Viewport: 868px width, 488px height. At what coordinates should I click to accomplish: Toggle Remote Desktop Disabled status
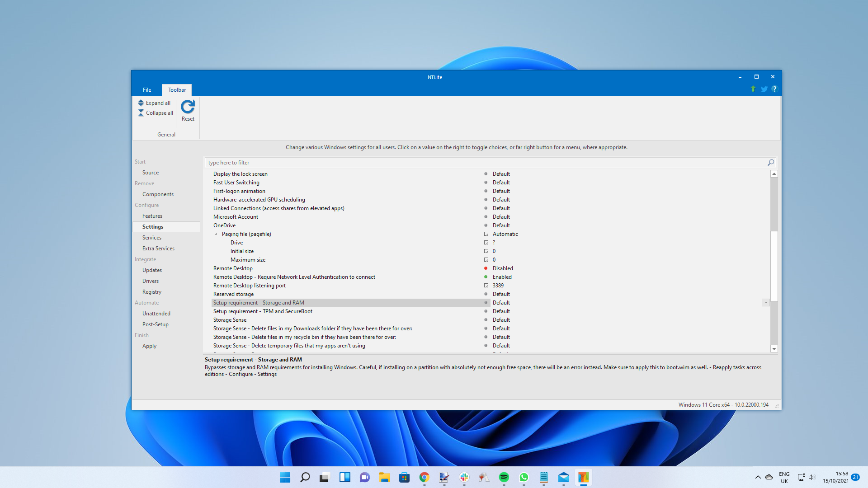[x=502, y=268]
